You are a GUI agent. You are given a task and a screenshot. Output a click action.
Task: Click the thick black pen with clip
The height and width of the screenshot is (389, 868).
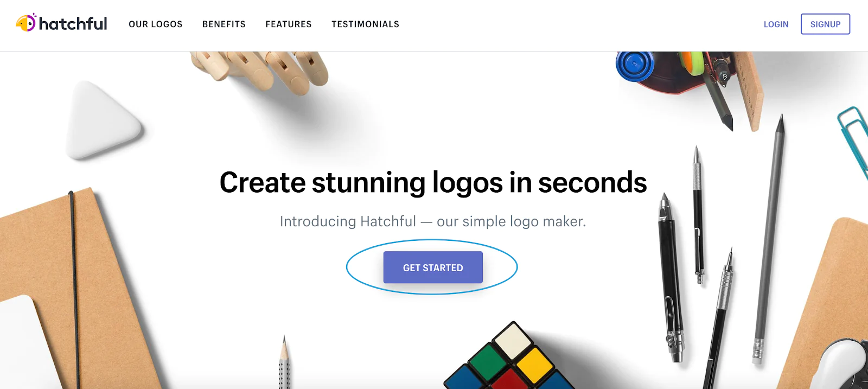[x=670, y=277]
